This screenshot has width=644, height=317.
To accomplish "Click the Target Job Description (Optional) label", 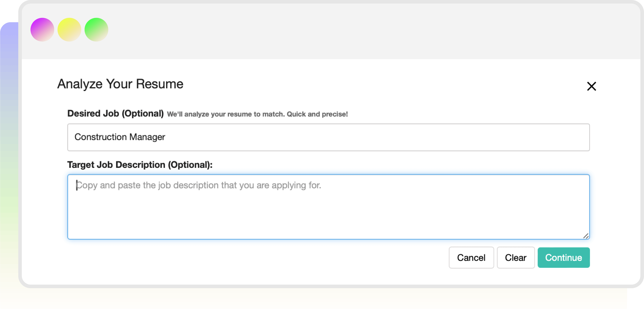I will click(x=139, y=164).
